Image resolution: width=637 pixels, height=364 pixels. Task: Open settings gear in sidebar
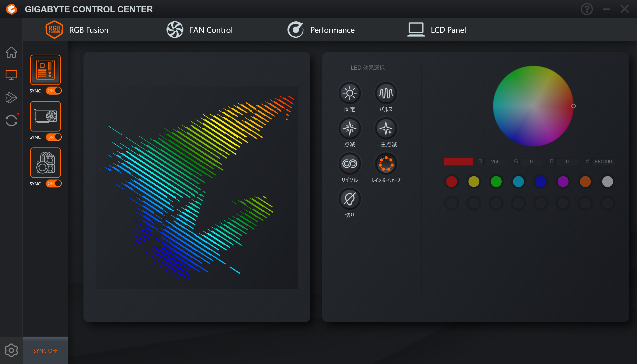coord(11,350)
